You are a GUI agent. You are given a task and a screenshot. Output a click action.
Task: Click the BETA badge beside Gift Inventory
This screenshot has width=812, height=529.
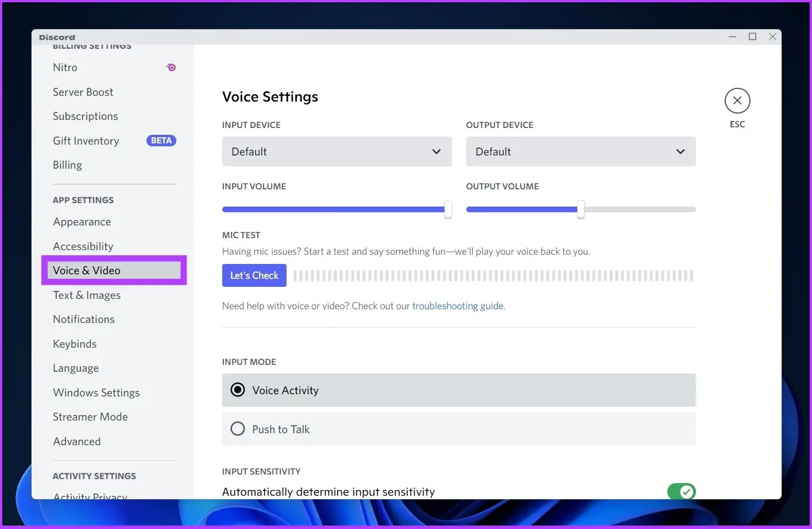coord(161,141)
